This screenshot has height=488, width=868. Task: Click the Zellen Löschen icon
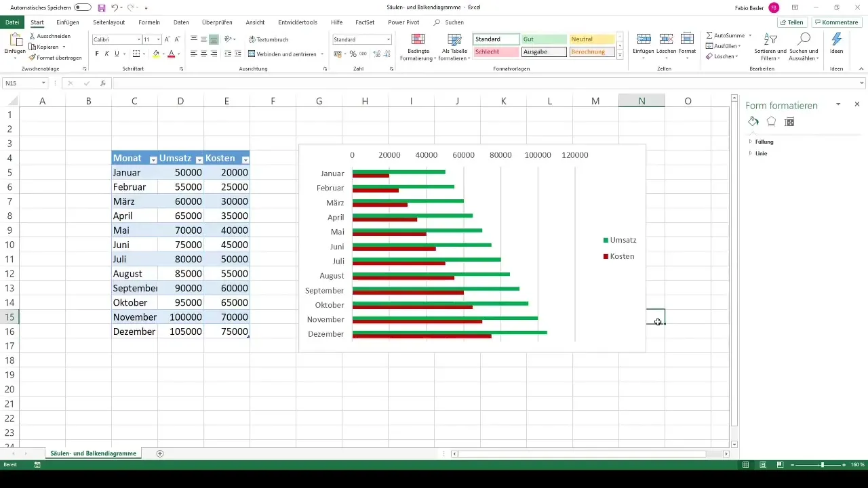(666, 39)
